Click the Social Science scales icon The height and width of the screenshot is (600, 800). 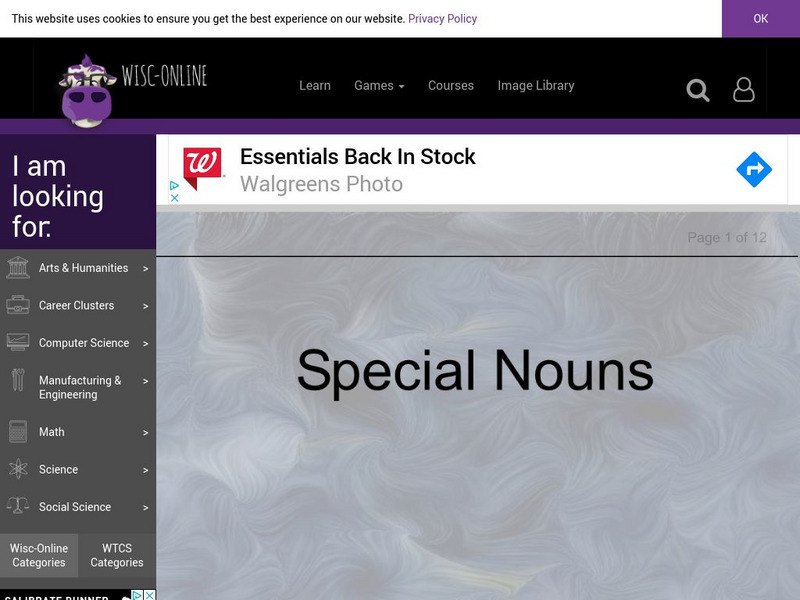coord(18,506)
